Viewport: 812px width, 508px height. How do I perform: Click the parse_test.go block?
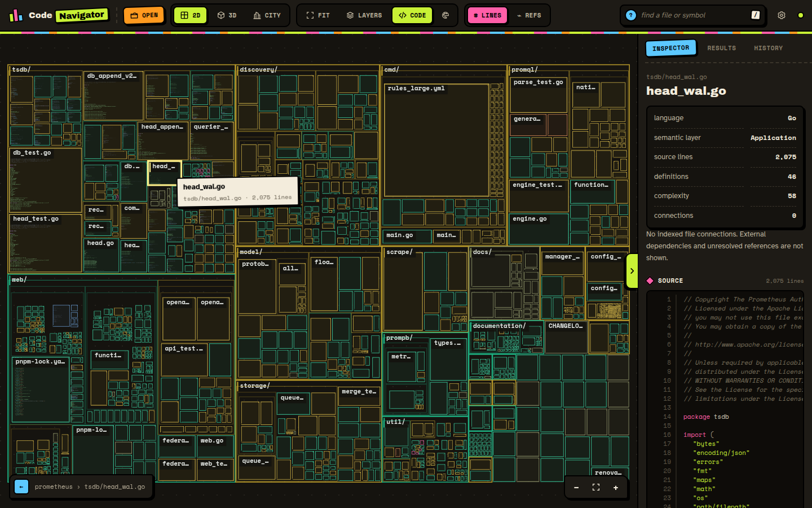(539, 95)
